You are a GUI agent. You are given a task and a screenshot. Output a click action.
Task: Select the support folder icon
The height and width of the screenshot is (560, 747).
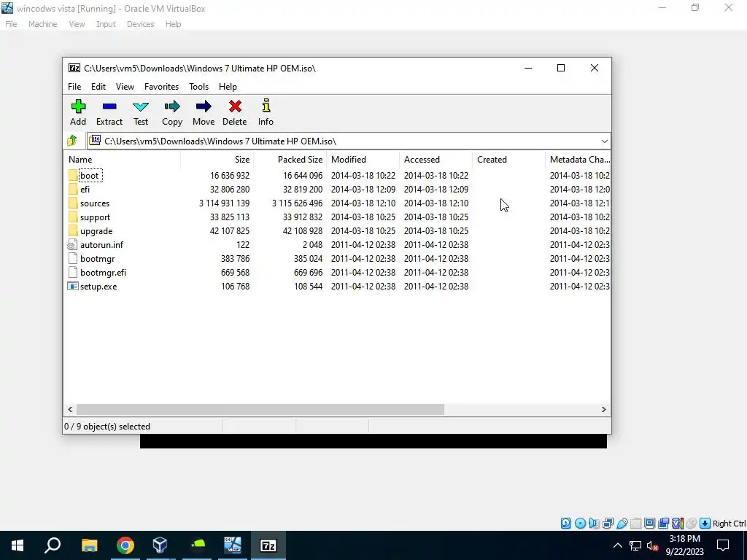pos(72,217)
